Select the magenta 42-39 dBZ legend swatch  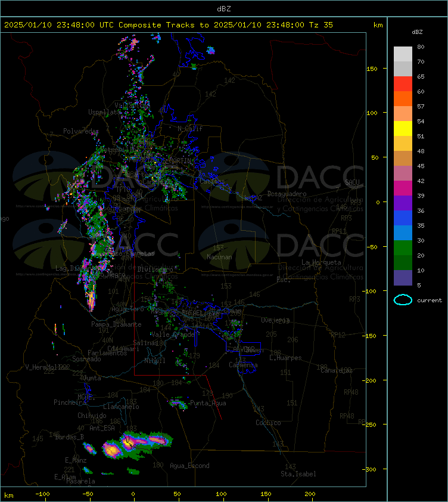(x=403, y=188)
